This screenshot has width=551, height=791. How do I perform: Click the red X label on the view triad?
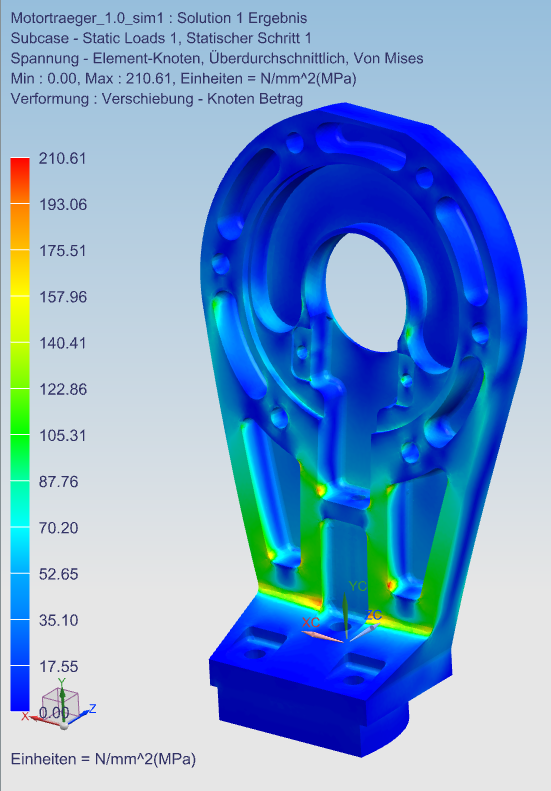pyautogui.click(x=25, y=716)
